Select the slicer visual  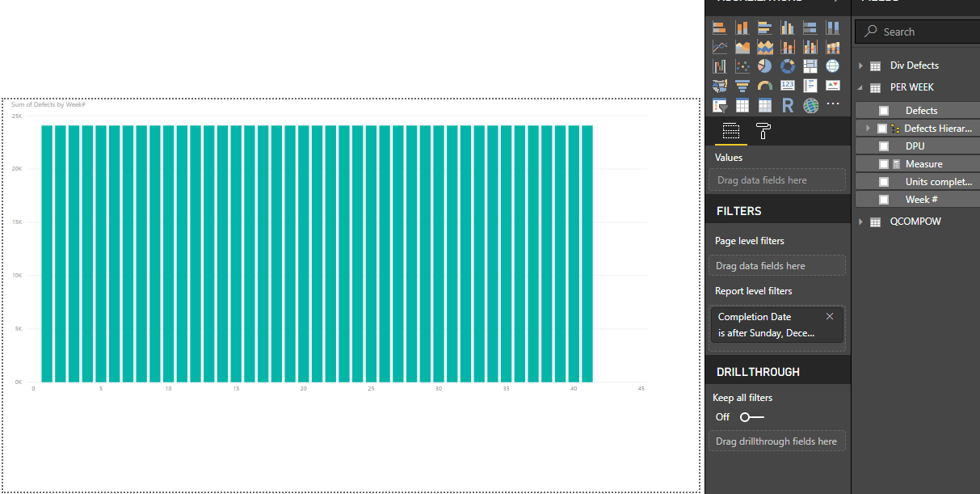coord(719,106)
